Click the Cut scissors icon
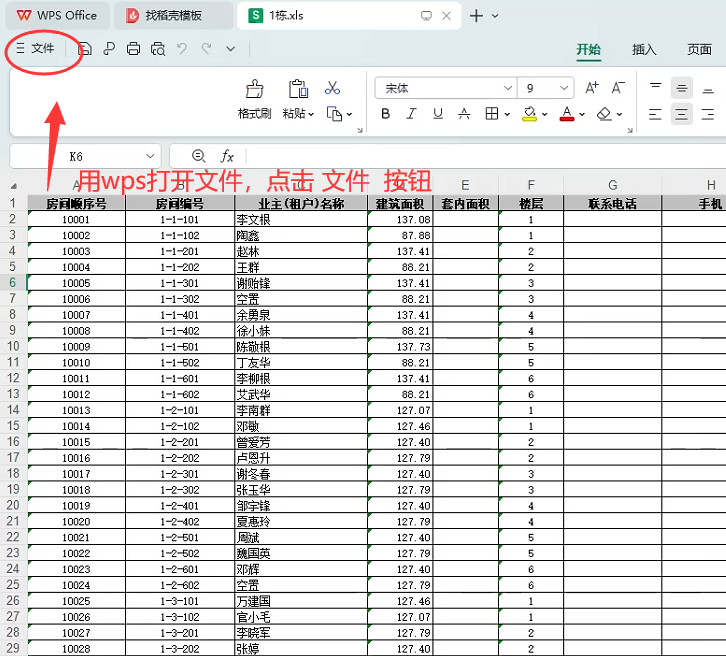This screenshot has height=656, width=726. click(333, 88)
